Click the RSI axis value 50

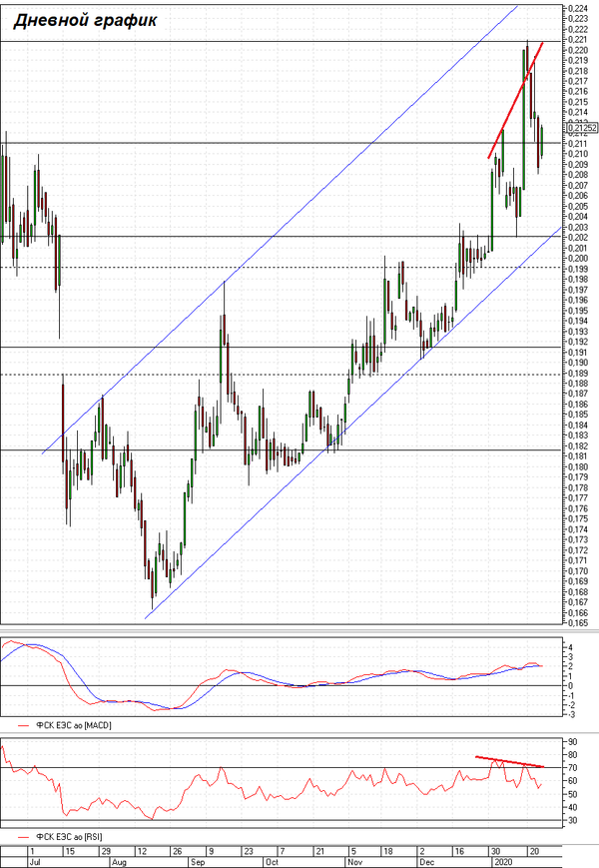click(x=572, y=794)
